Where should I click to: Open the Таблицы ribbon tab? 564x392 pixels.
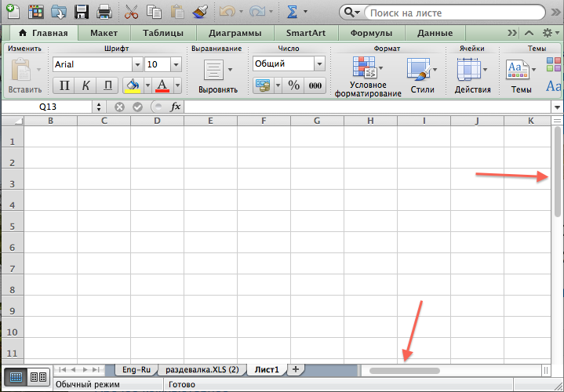(x=163, y=33)
